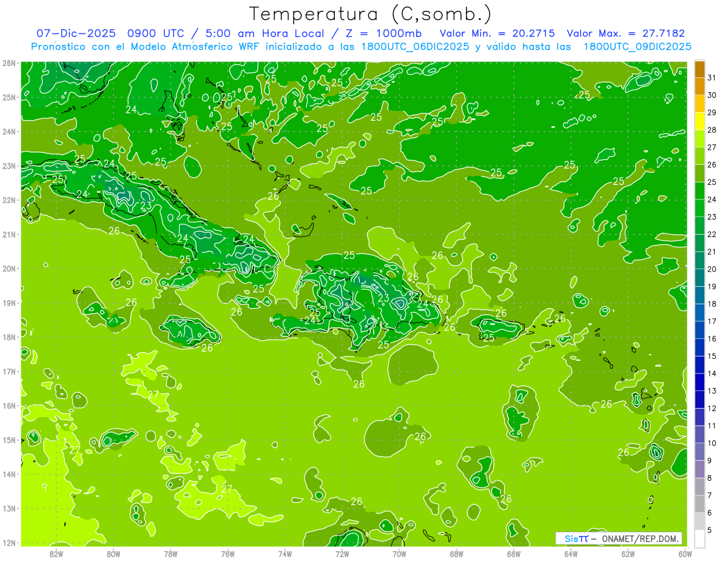Click the white swatch below 5 on the scale
This screenshot has height=562, width=728.
point(699,538)
